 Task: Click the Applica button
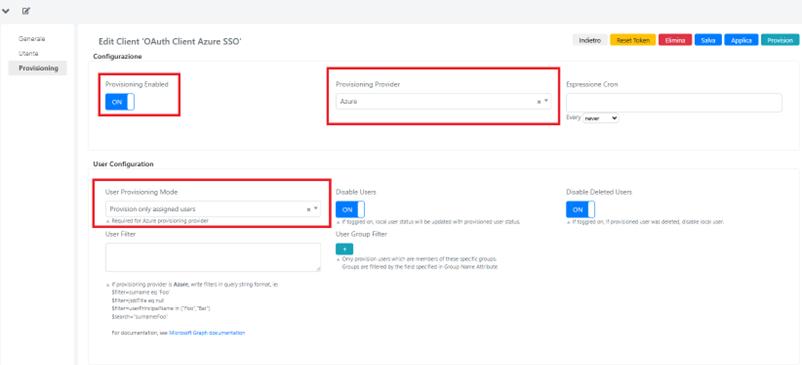[741, 40]
